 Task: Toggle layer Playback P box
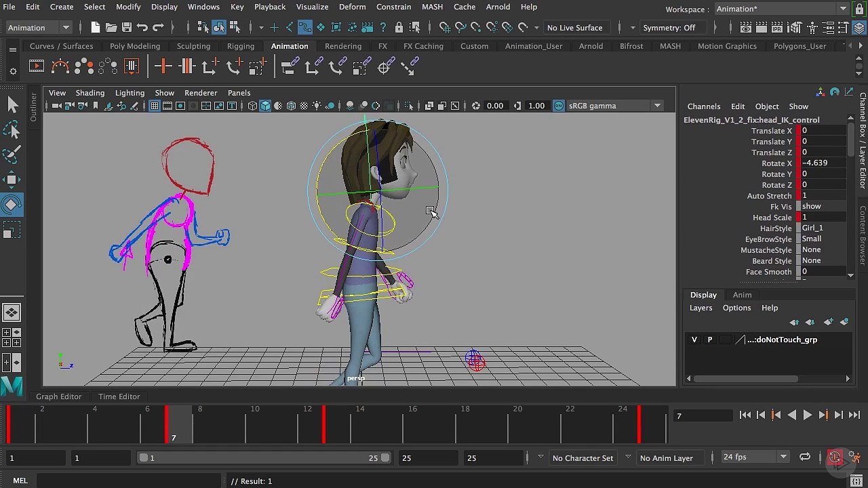(709, 340)
